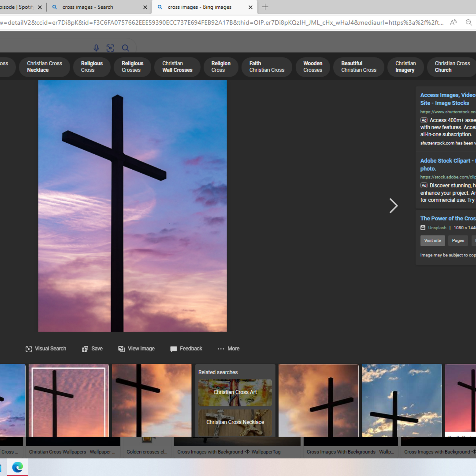Save the cross image to collection
Viewport: 476px width, 476px height.
(x=92, y=349)
